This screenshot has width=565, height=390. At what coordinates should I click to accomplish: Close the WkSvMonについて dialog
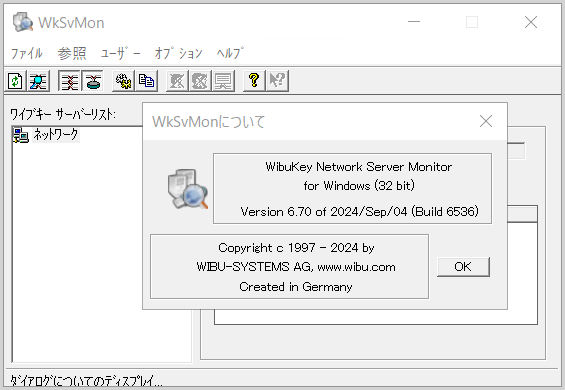(486, 121)
